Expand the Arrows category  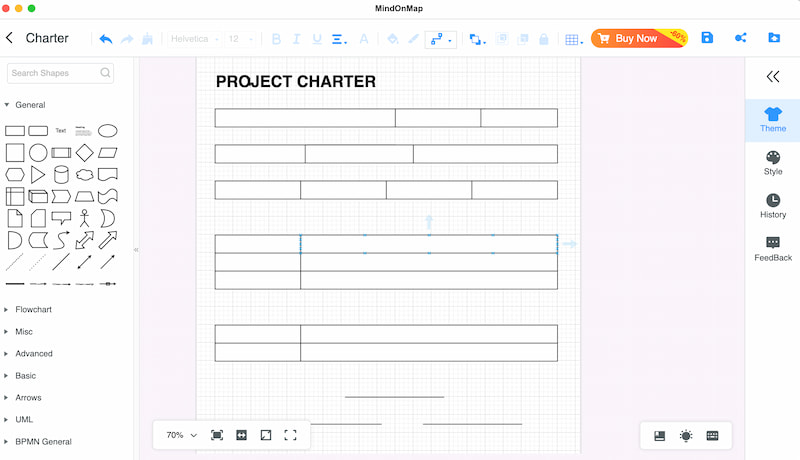coord(23,398)
